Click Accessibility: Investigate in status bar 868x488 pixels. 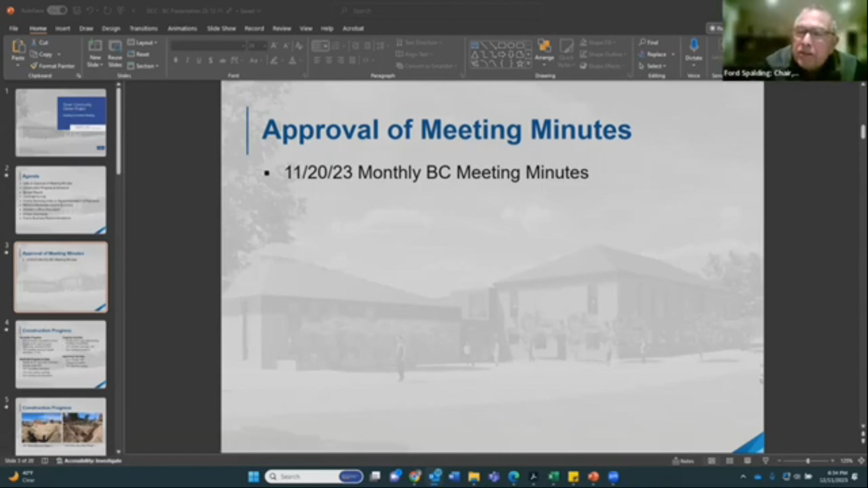click(88, 461)
